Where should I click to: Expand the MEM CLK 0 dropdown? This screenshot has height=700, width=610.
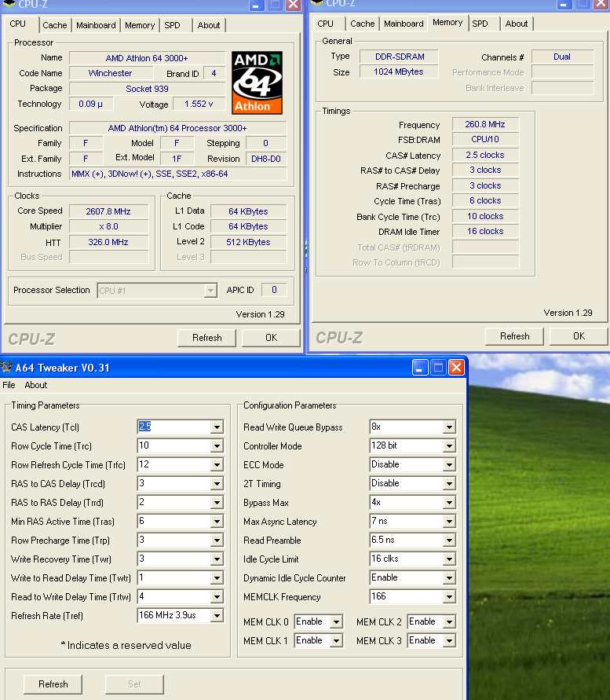[x=337, y=621]
